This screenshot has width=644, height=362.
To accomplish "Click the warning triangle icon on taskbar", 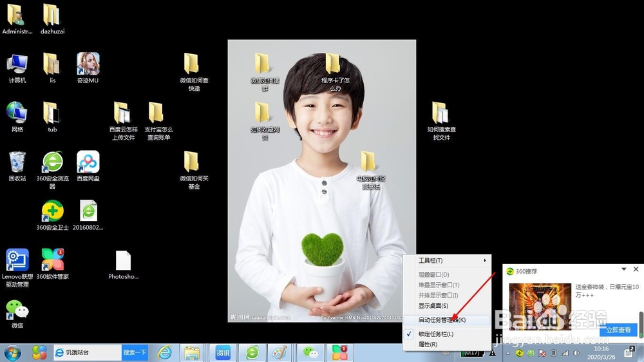I will click(492, 353).
